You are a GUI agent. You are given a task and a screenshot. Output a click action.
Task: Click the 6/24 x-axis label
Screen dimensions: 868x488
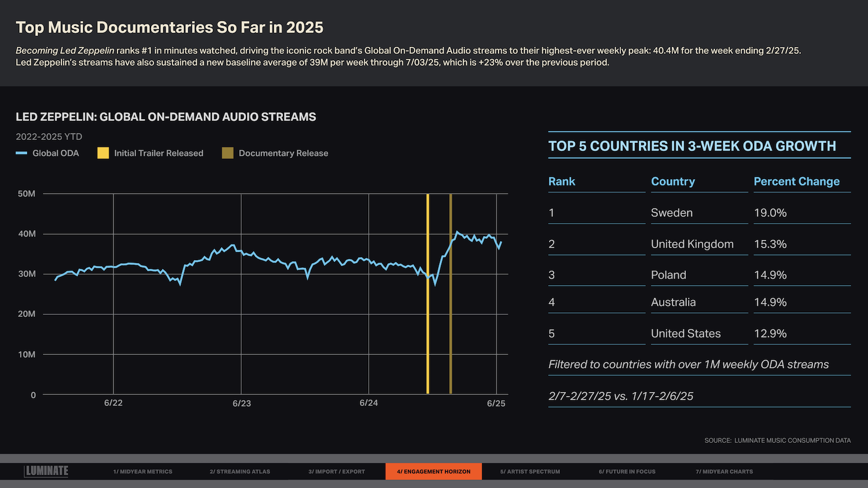369,403
